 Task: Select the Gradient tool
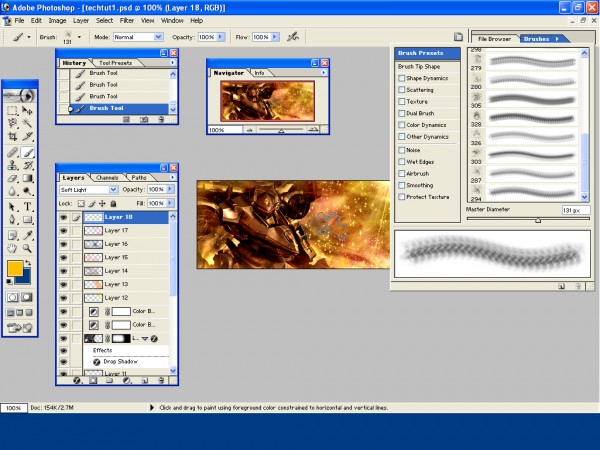pyautogui.click(x=27, y=178)
